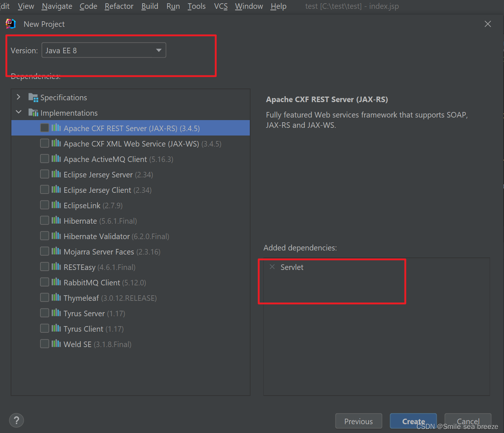Tick the RESTEasy checkbox
The width and height of the screenshot is (504, 433).
pyautogui.click(x=44, y=267)
